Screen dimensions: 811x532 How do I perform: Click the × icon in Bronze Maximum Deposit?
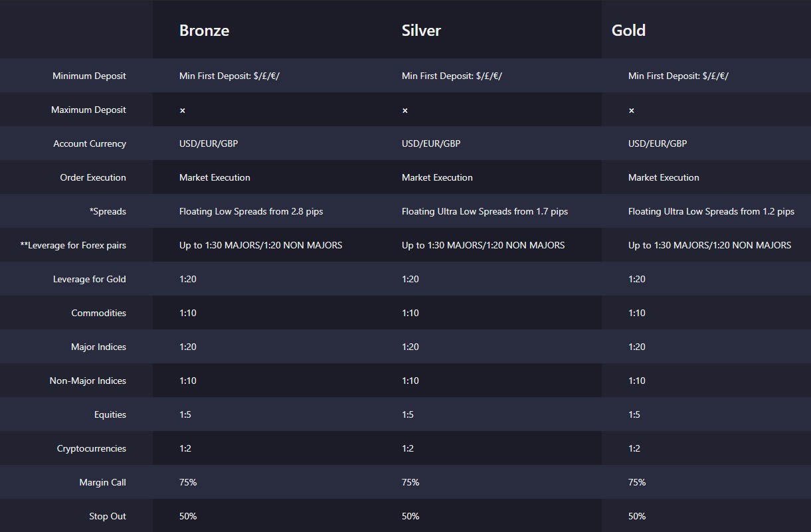(x=183, y=110)
